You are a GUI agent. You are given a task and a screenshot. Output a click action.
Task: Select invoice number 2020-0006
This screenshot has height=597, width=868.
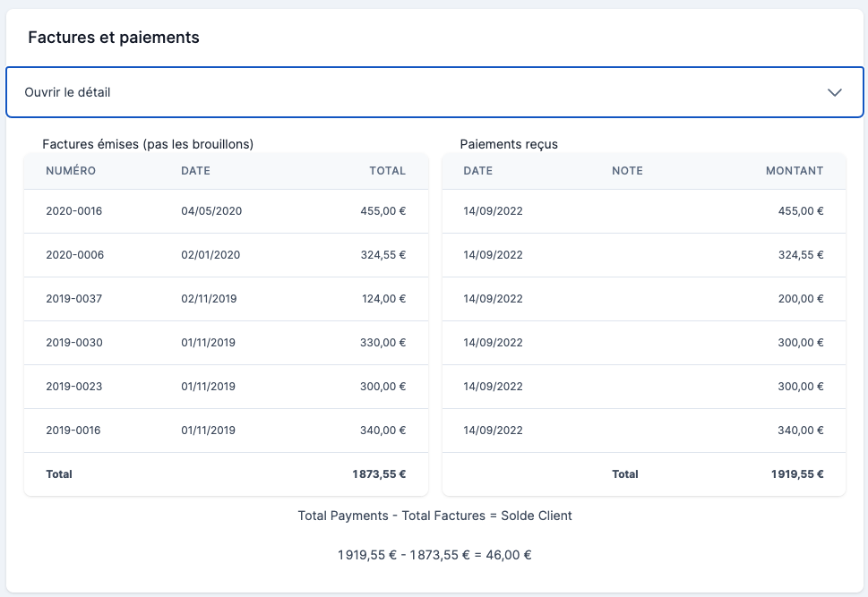74,255
